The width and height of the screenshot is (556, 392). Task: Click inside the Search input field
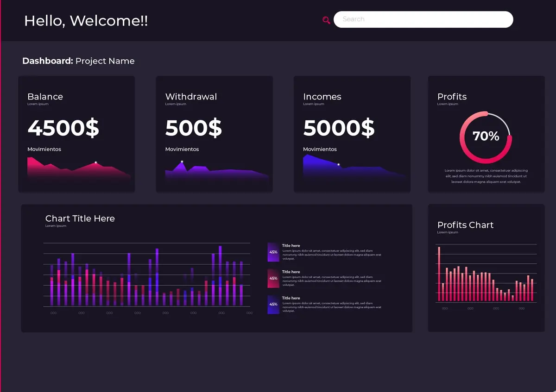coord(423,19)
